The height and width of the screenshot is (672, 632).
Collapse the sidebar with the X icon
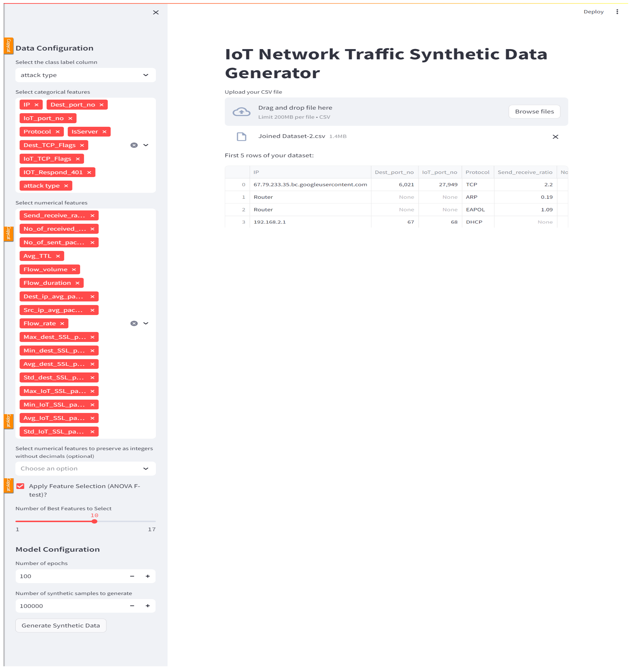coord(156,12)
